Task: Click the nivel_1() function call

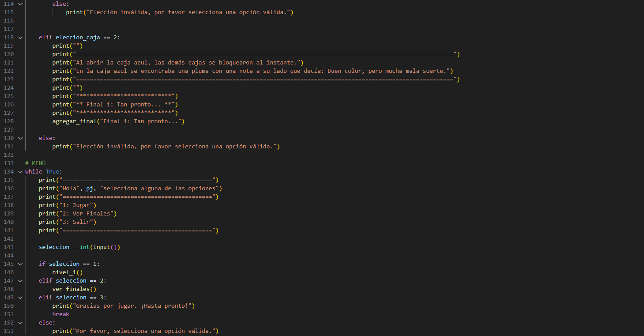Action: pos(67,272)
